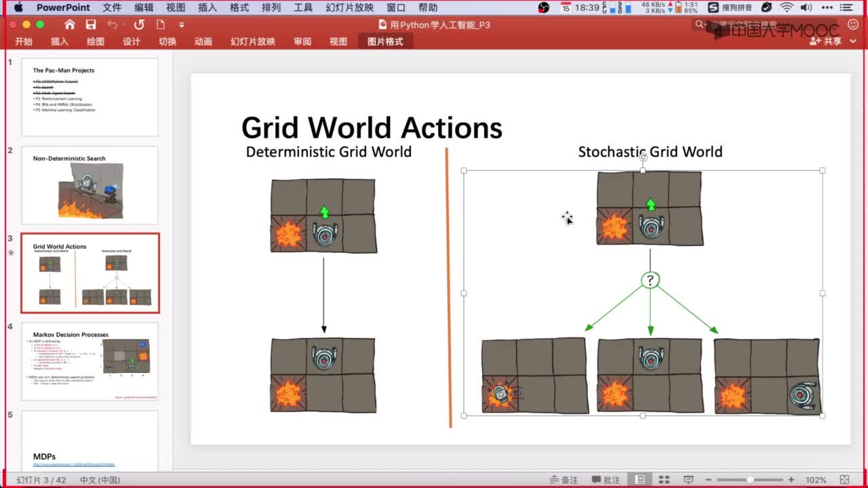Select slide 2 thumbnail Non-Deterministic Search
Viewport: 868px width, 488px height.
click(90, 185)
